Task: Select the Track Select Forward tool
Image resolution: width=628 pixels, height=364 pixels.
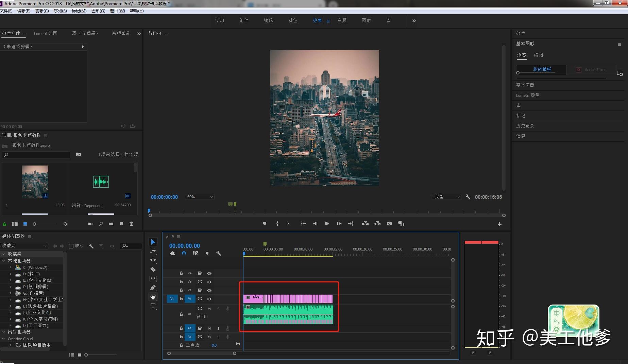Action: (x=153, y=251)
